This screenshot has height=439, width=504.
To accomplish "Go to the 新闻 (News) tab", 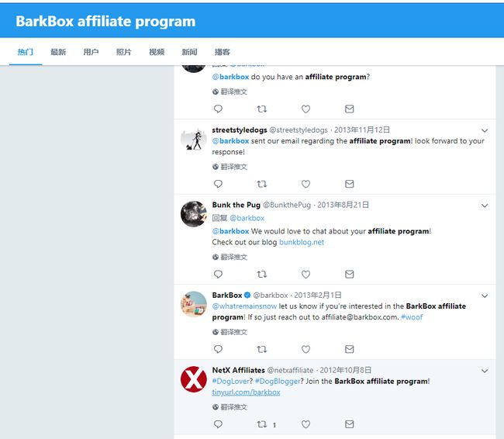I will point(189,52).
